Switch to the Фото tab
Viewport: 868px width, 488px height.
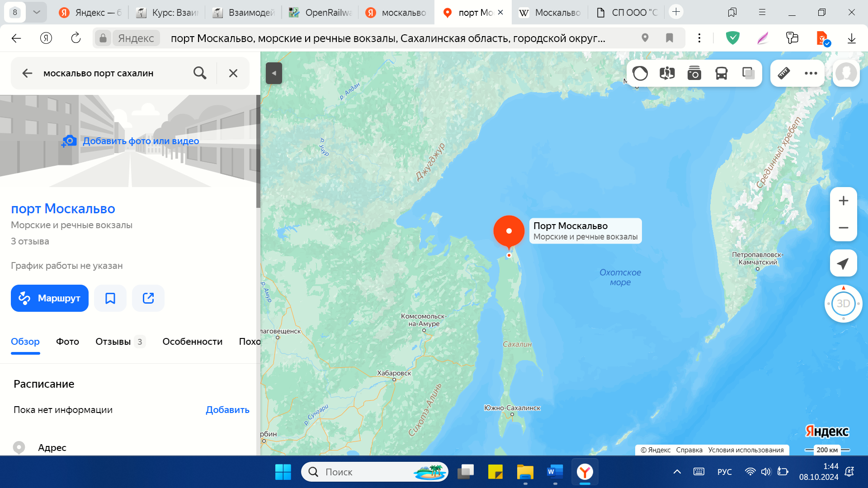point(67,342)
